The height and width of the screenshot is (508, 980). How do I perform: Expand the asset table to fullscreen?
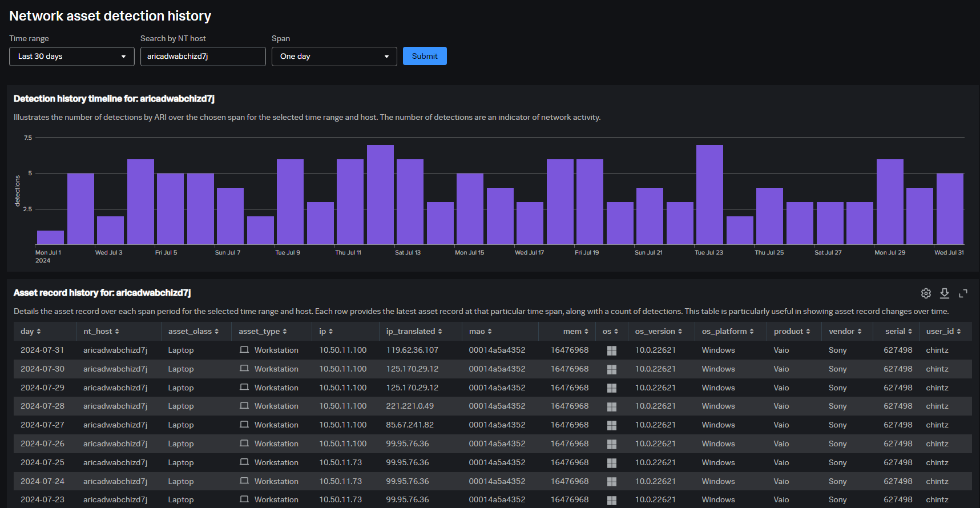coord(963,293)
